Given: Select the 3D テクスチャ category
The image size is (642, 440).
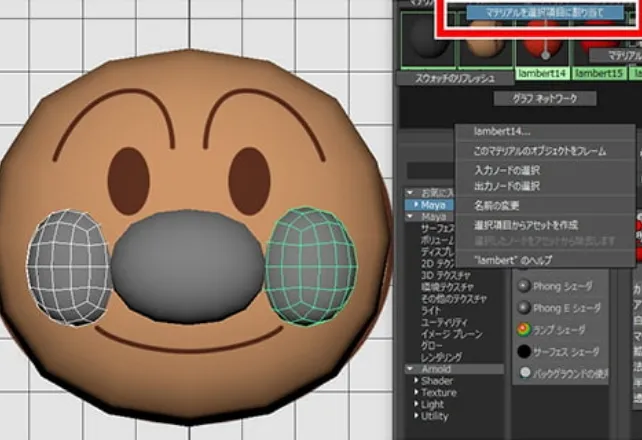Looking at the screenshot, I should 445,275.
